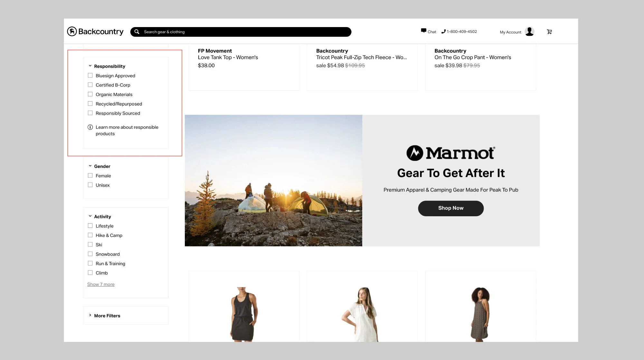Open the black tank dress product image
This screenshot has height=360, width=644.
coord(244,314)
